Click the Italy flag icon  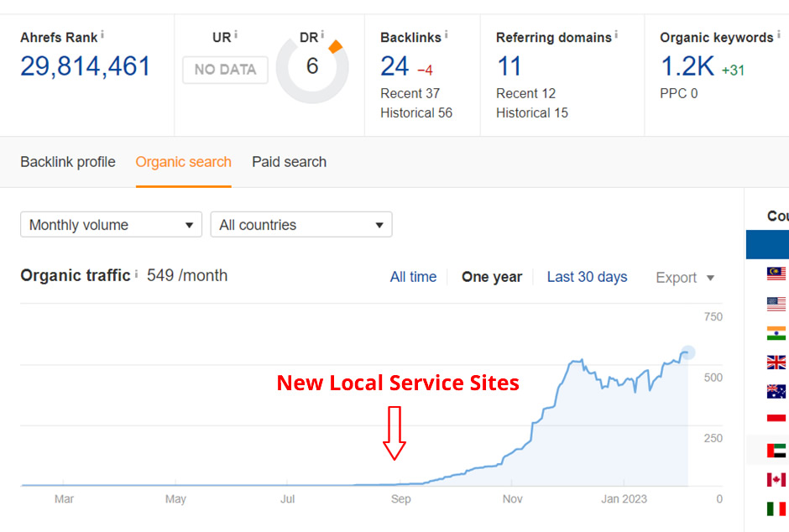(776, 509)
